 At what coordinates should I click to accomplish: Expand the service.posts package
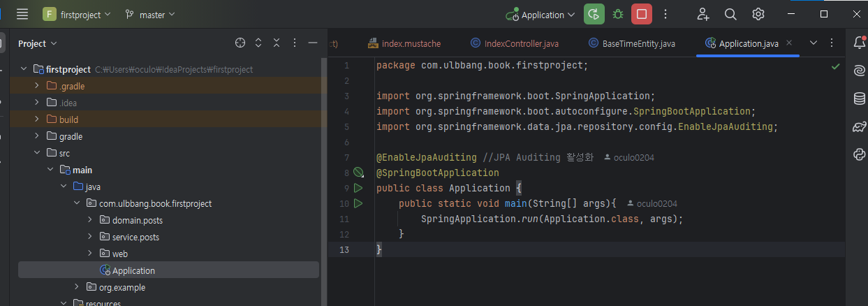click(90, 237)
